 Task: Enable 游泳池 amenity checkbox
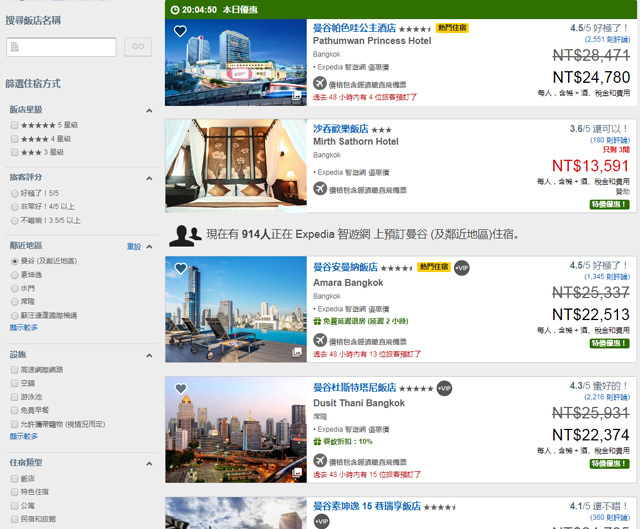pos(14,397)
